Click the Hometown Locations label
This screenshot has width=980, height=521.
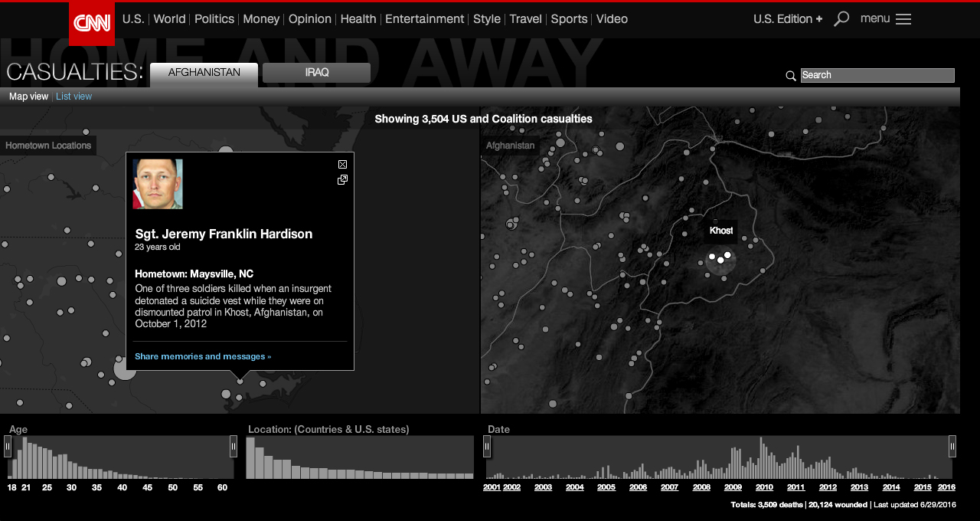click(48, 145)
